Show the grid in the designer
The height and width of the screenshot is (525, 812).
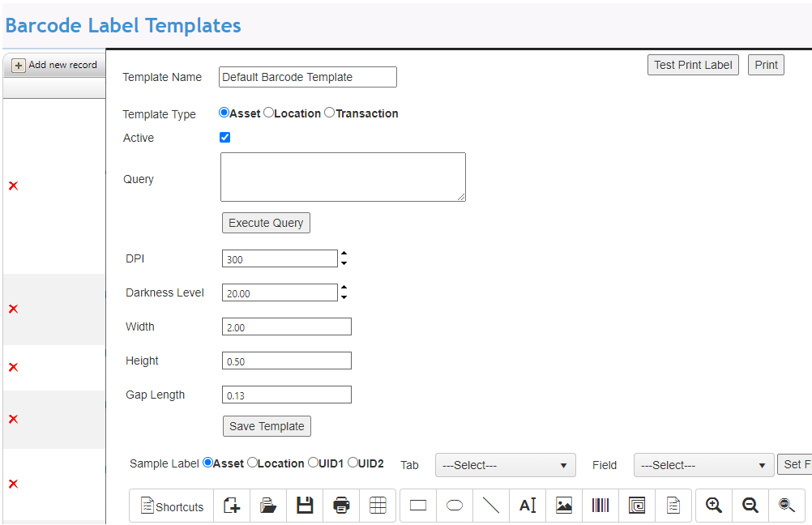[x=378, y=505]
